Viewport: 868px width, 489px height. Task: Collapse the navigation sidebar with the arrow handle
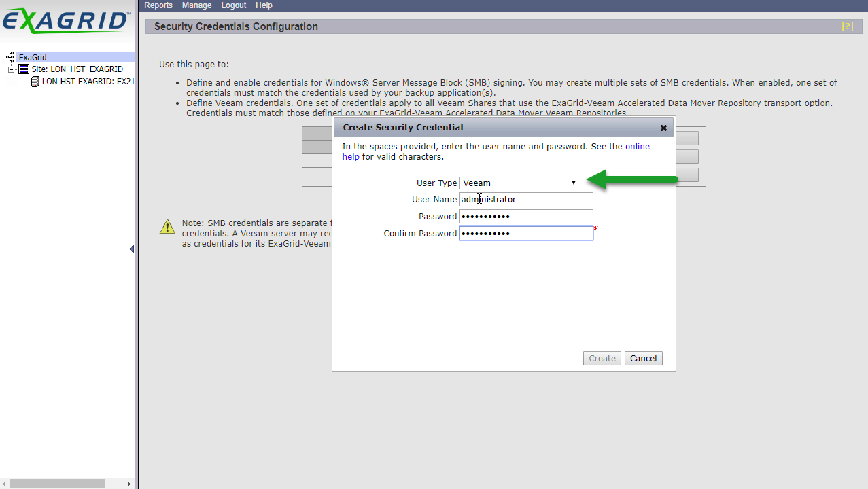pos(132,249)
